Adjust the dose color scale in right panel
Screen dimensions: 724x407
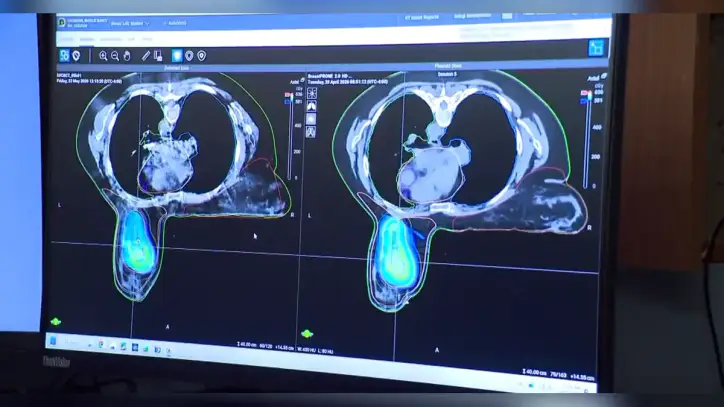(x=588, y=140)
